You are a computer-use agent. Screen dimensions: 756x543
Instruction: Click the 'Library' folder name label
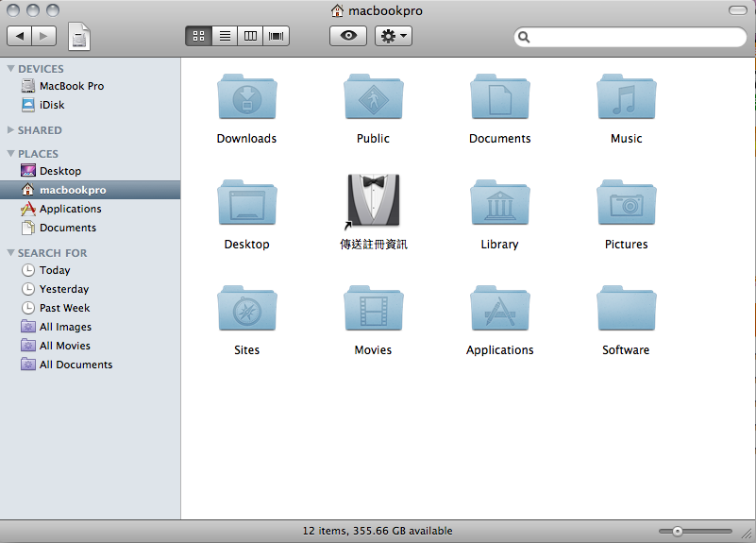click(x=499, y=245)
